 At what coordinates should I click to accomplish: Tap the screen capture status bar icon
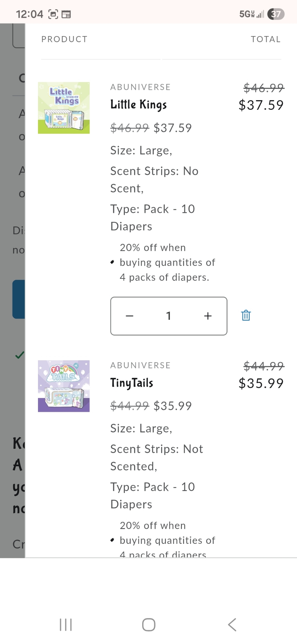pos(53,14)
